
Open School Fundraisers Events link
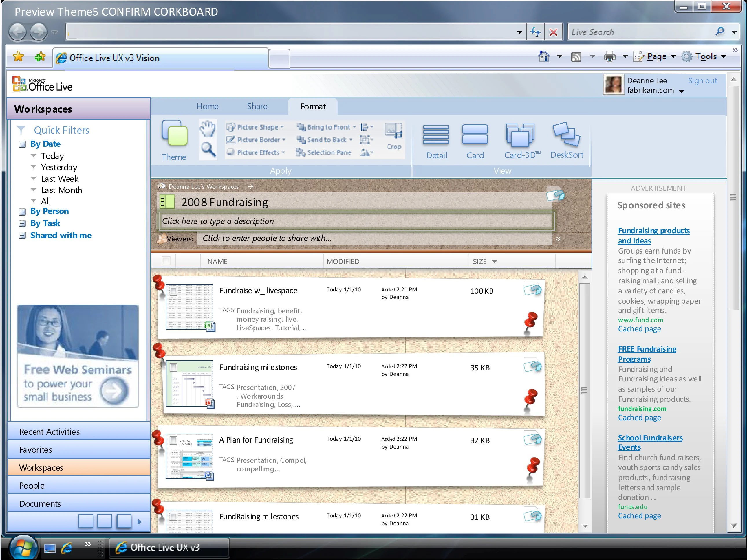tap(650, 442)
